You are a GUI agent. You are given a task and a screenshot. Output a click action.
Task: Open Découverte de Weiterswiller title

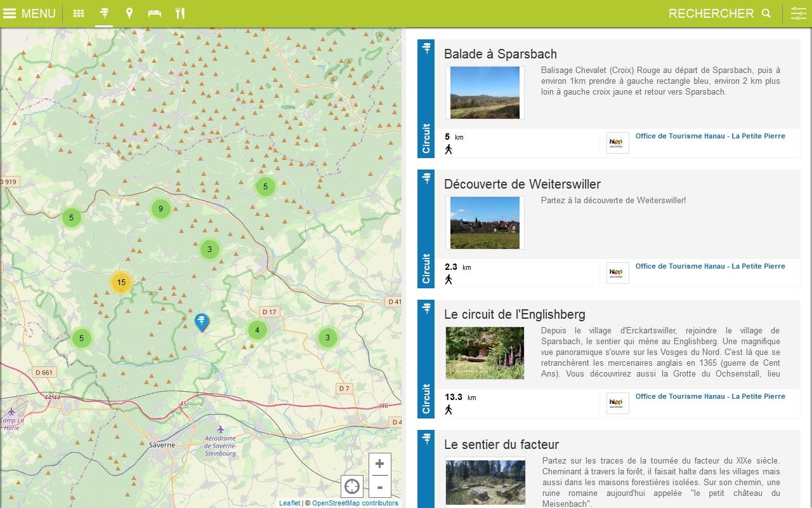(522, 184)
